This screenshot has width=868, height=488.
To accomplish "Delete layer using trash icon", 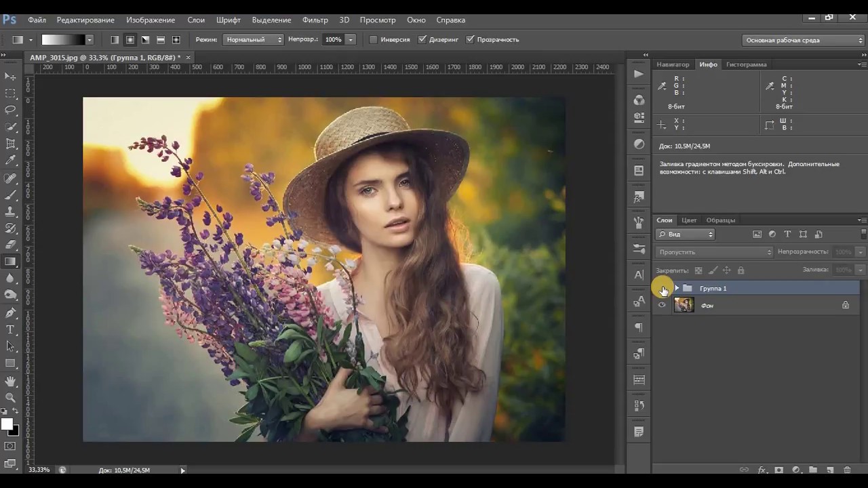I will pos(847,470).
